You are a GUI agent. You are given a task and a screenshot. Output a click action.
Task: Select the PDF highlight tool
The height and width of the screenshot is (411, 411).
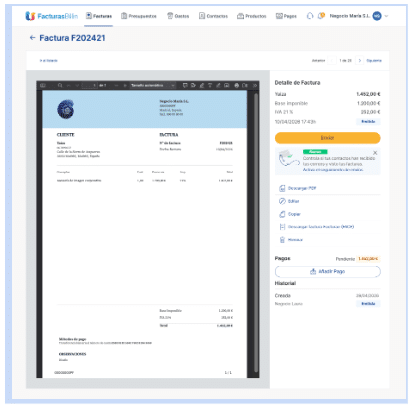pyautogui.click(x=202, y=85)
